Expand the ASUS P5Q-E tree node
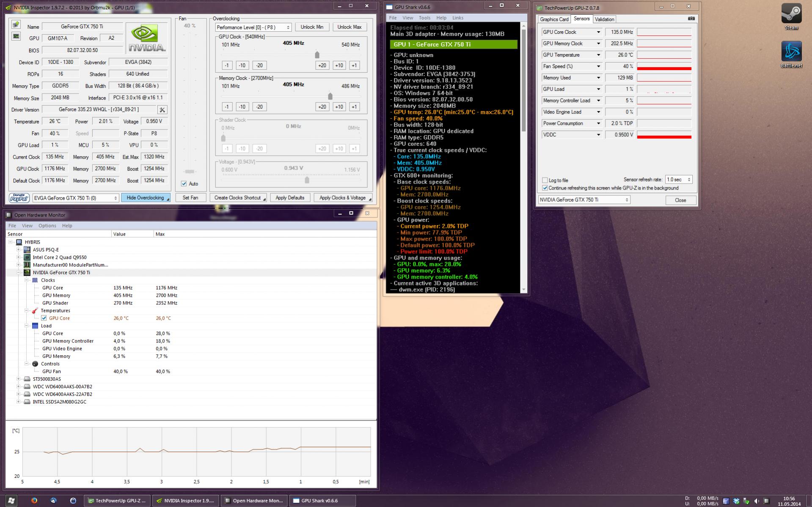Image resolution: width=812 pixels, height=507 pixels. pos(18,249)
